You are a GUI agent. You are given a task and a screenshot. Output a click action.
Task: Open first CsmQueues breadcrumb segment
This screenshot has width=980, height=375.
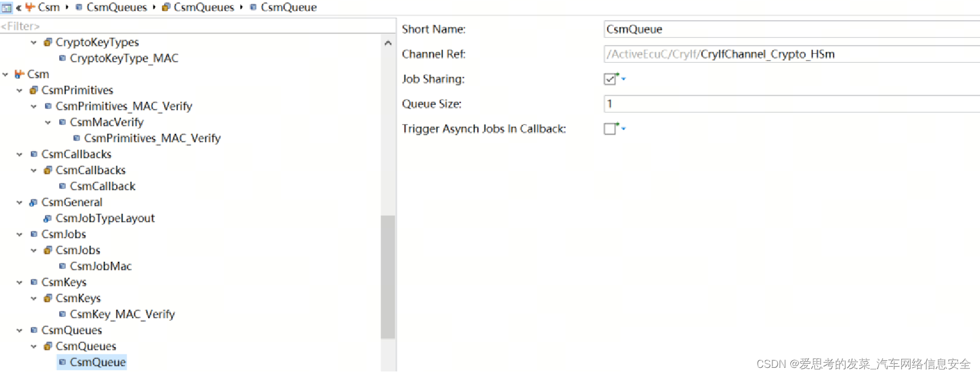[x=117, y=7]
